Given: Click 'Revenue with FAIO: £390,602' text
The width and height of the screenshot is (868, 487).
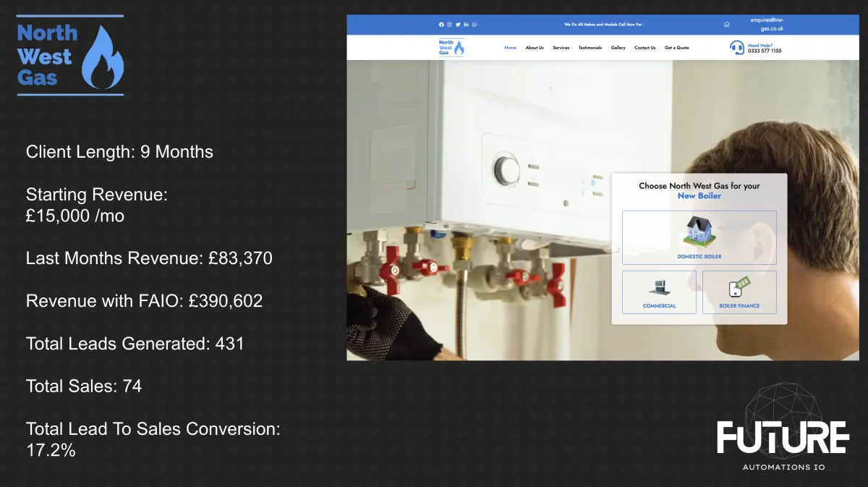Looking at the screenshot, I should 144,301.
